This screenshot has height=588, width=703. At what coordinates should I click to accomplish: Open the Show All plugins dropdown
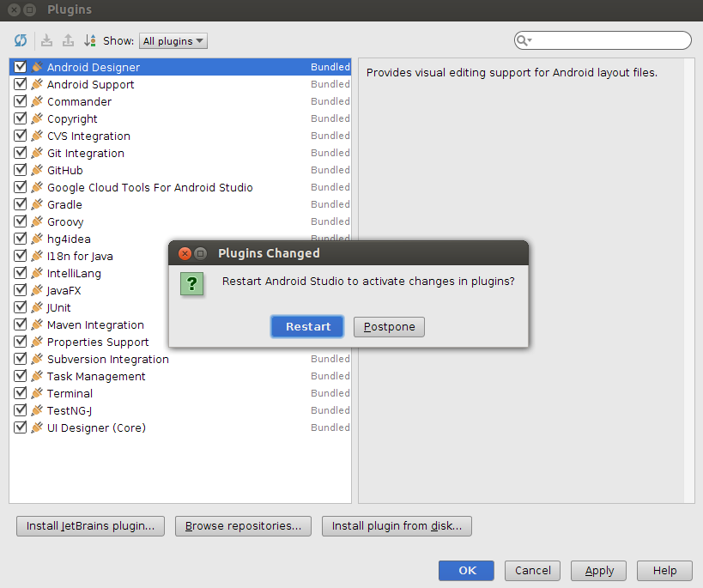tap(173, 41)
